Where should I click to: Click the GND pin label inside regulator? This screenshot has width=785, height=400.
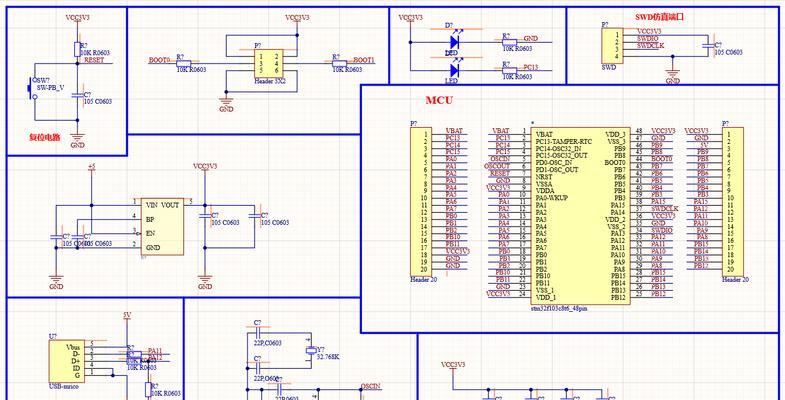click(153, 248)
